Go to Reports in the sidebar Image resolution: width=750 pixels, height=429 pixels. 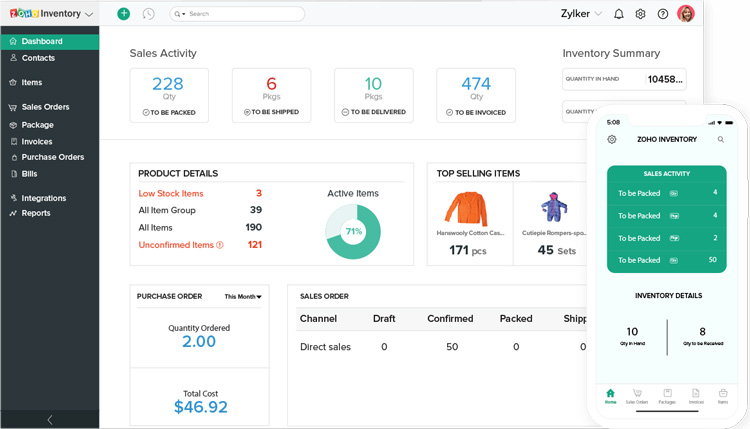coord(36,213)
